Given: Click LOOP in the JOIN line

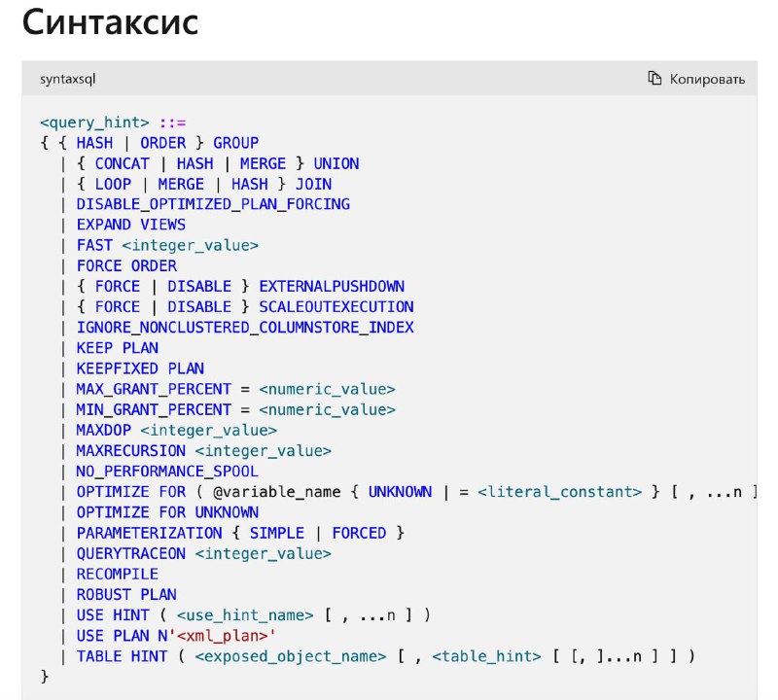Looking at the screenshot, I should [113, 184].
